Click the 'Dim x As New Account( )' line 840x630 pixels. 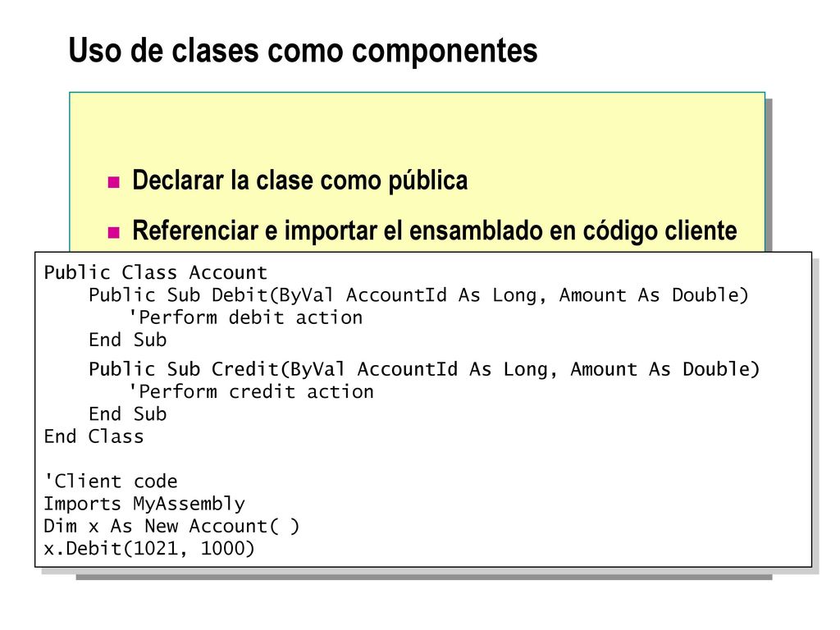(171, 526)
